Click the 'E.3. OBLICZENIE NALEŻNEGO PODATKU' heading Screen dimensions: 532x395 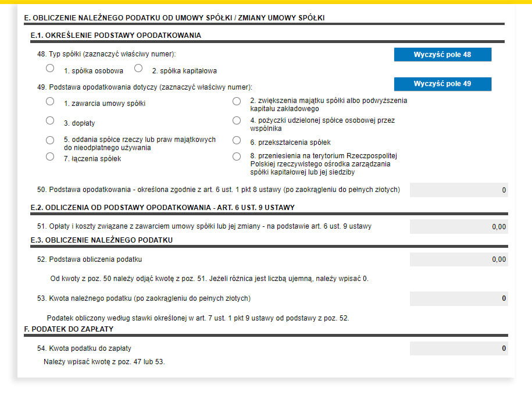[x=102, y=240]
